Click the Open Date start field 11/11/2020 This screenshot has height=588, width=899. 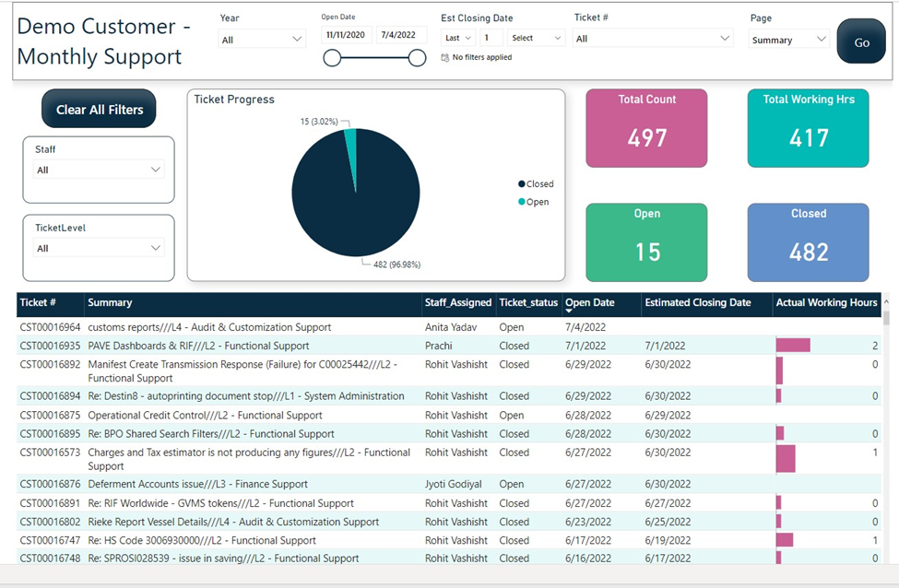(347, 35)
